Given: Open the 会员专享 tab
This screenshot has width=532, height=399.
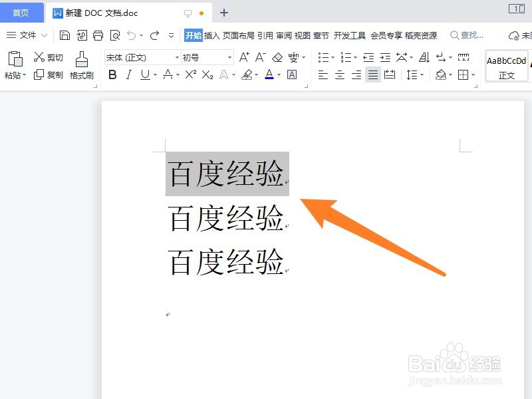Looking at the screenshot, I should 386,35.
